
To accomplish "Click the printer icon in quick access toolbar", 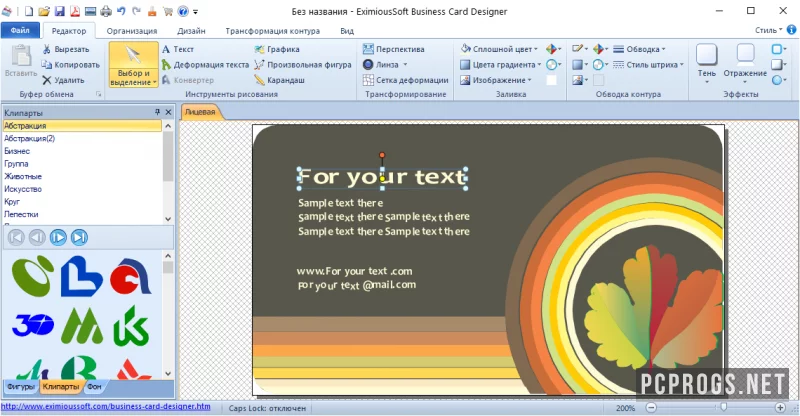I will pos(106,11).
